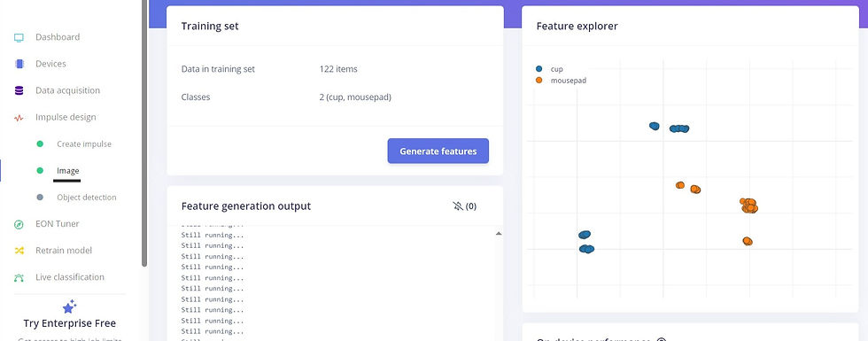The height and width of the screenshot is (341, 868).
Task: Go to Live classification
Action: (x=70, y=276)
